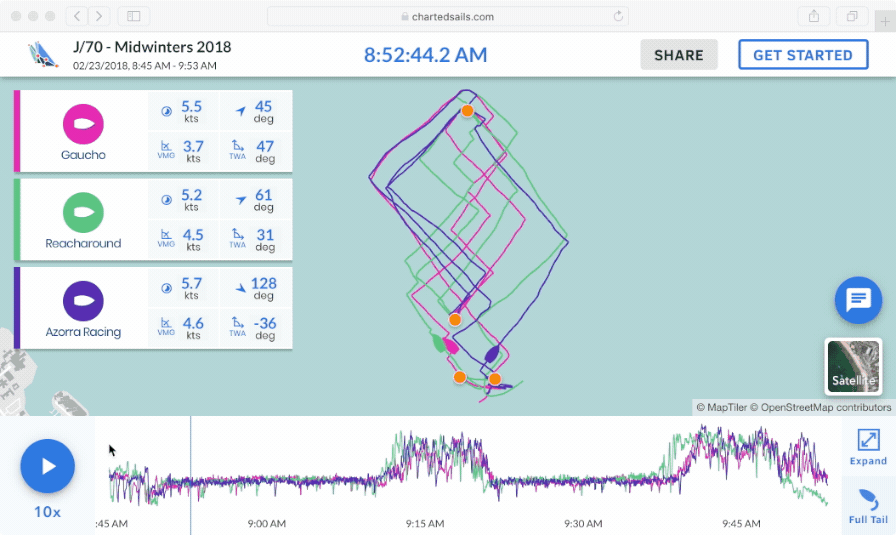896x535 pixels.
Task: Click the timeline graph near 9:15 AM
Action: (425, 470)
